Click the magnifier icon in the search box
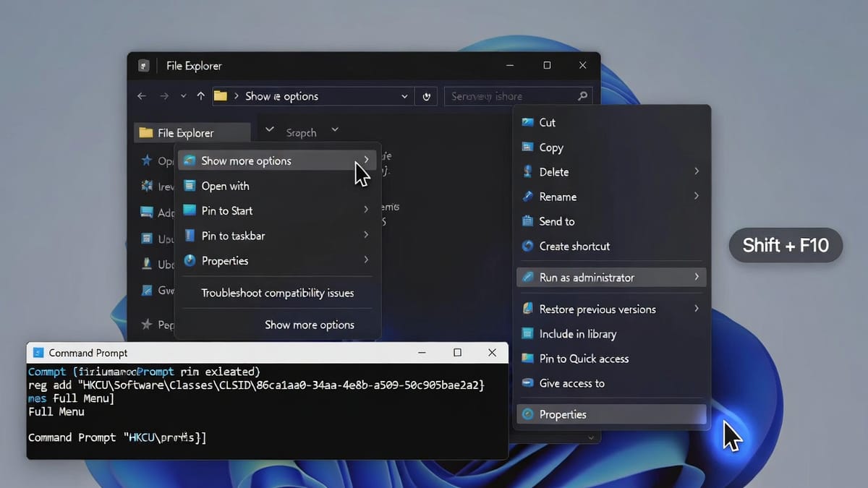The width and height of the screenshot is (868, 488). coord(583,96)
